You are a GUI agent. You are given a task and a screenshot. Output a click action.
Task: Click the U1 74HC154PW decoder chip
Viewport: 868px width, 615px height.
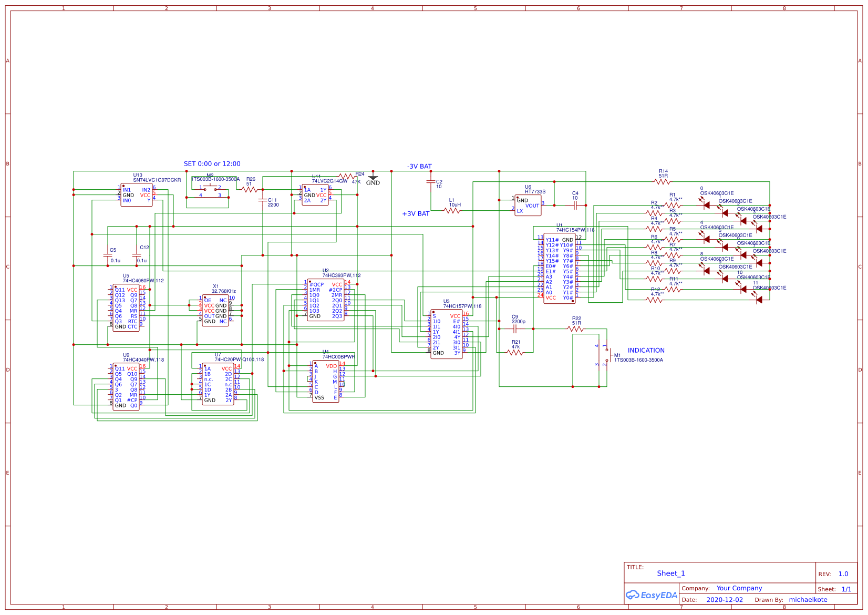point(559,269)
